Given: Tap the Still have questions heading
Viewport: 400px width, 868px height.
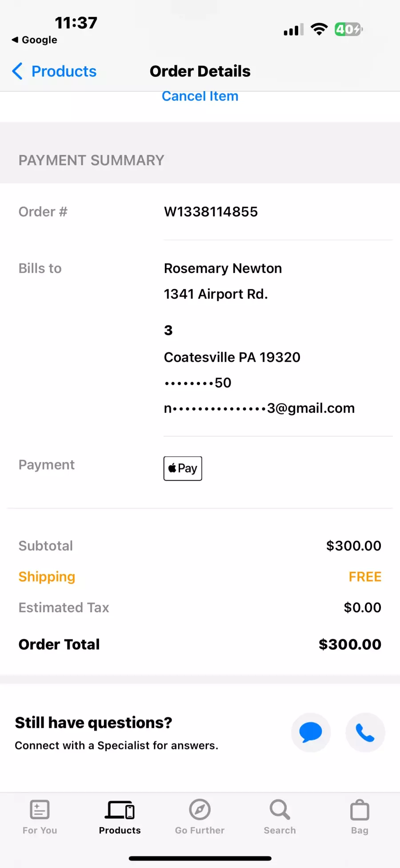Looking at the screenshot, I should click(93, 723).
